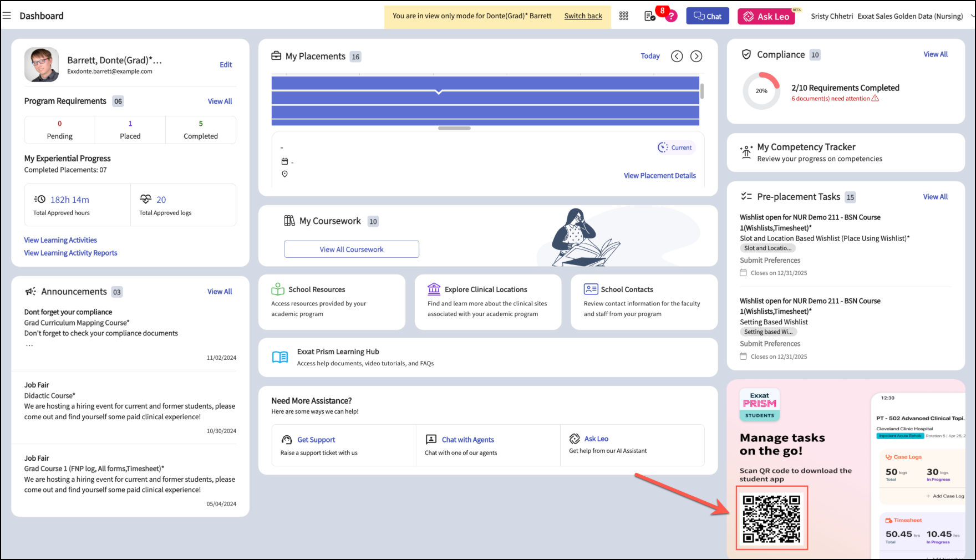Go back using the left placement chevron
976x560 pixels.
click(677, 56)
